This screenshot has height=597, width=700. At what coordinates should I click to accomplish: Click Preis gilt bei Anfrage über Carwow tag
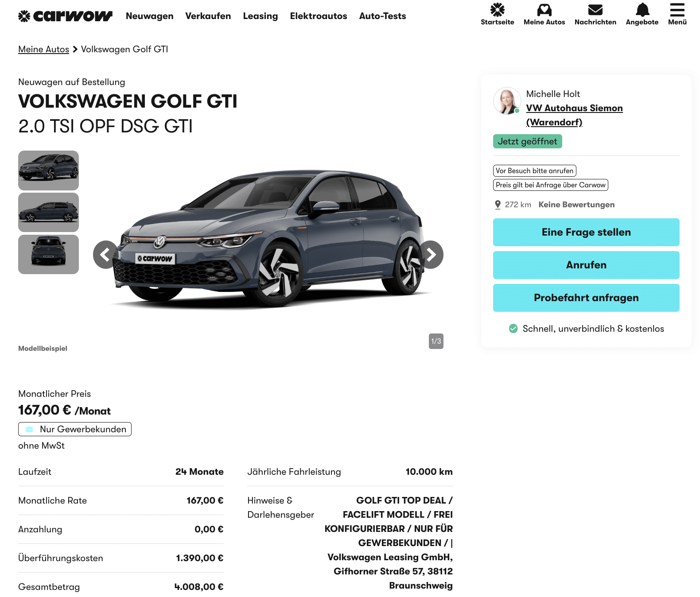tap(550, 185)
